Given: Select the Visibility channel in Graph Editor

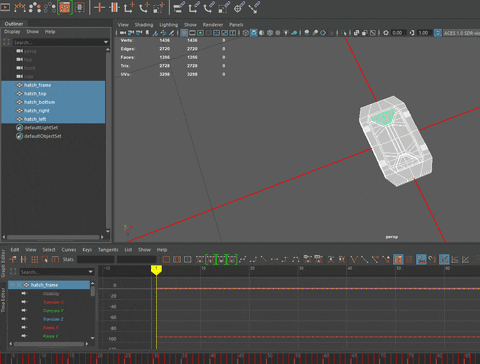Looking at the screenshot, I should point(51,294).
